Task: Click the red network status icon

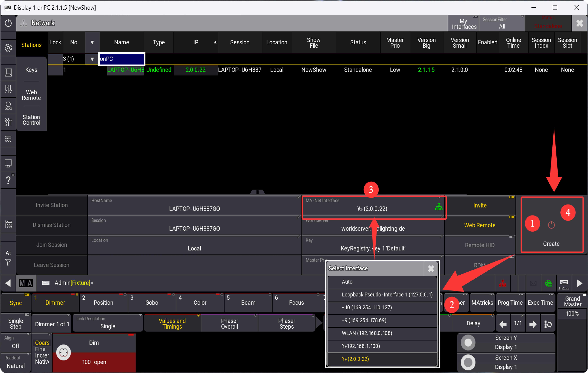Action: (503, 283)
